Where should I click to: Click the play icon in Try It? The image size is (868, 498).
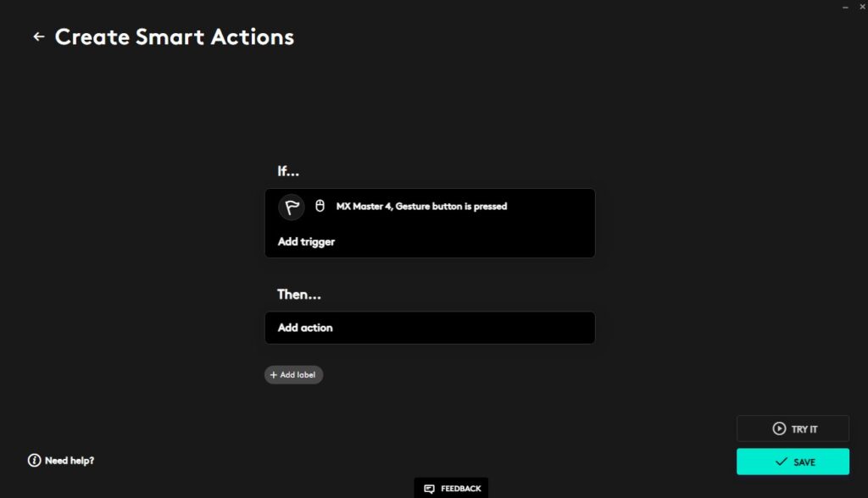pyautogui.click(x=779, y=429)
